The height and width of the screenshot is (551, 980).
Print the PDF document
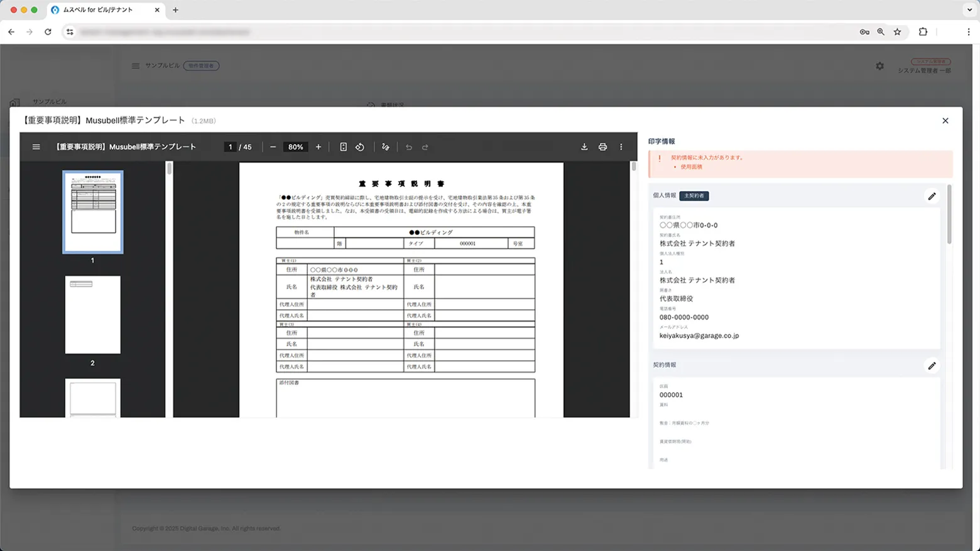pos(602,147)
